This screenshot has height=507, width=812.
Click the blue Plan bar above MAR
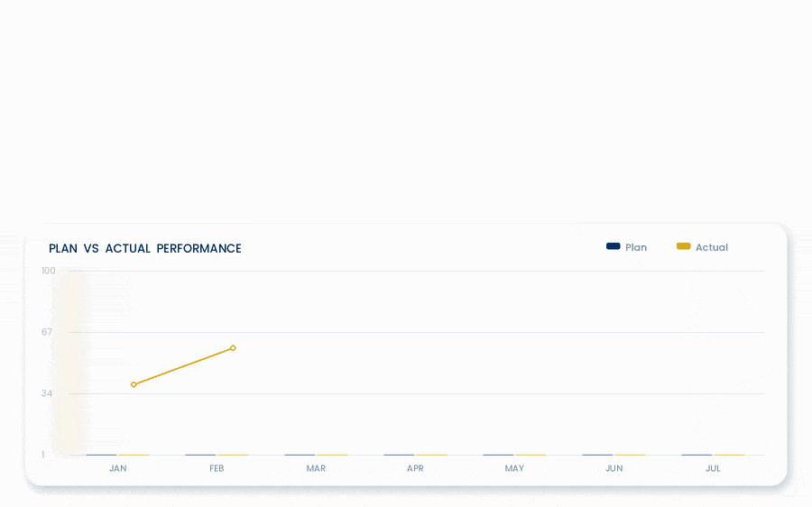[300, 455]
